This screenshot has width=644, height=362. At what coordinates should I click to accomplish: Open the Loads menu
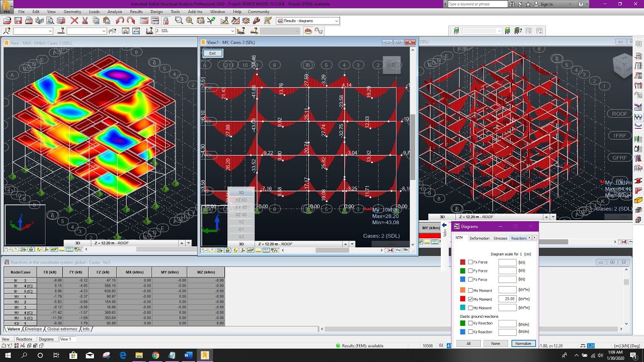point(94,12)
